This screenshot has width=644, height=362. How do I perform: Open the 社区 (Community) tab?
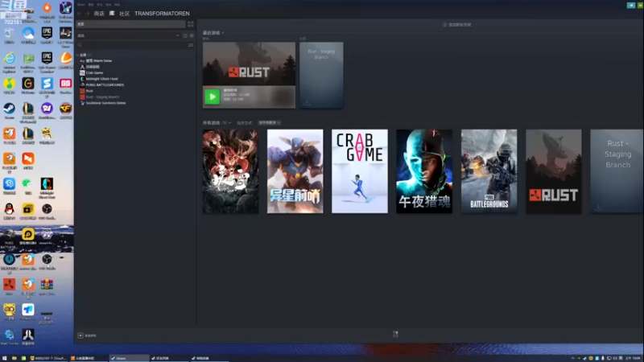pos(125,14)
